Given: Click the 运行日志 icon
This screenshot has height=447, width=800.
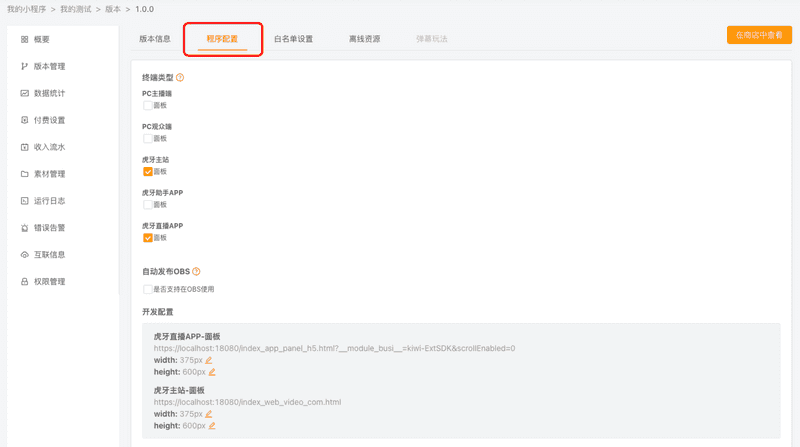Looking at the screenshot, I should (x=24, y=201).
